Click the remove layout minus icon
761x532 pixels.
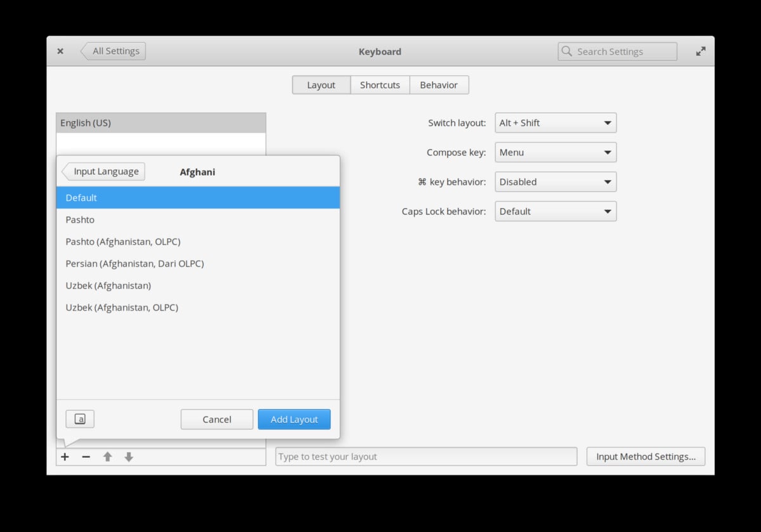click(x=86, y=457)
